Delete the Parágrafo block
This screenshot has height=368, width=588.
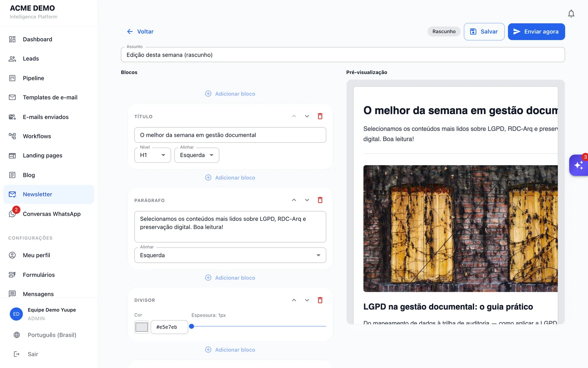[320, 200]
